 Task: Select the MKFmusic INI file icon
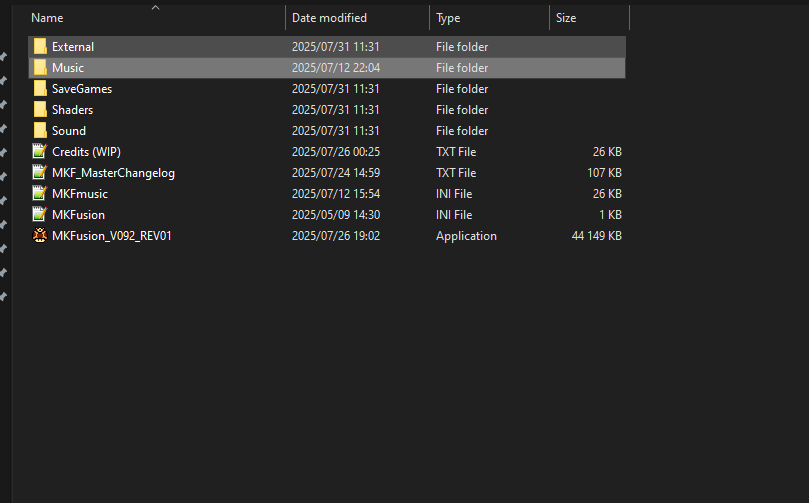[40, 194]
